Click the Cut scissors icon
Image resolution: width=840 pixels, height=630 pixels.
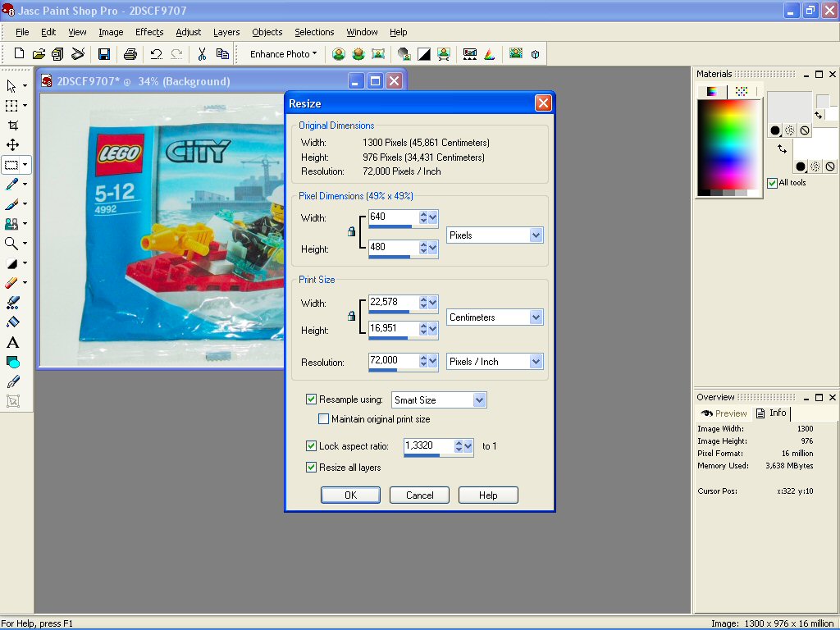[201, 54]
